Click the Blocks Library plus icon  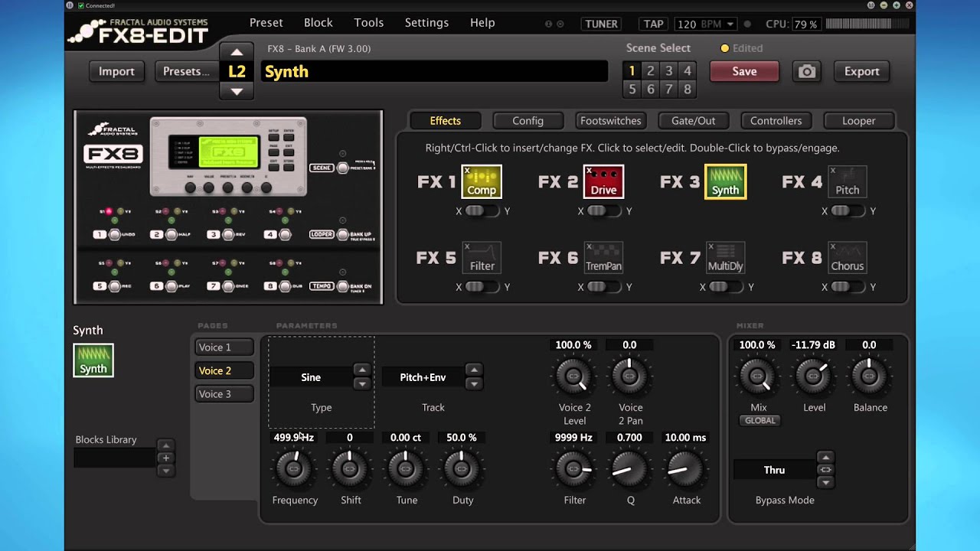click(165, 458)
